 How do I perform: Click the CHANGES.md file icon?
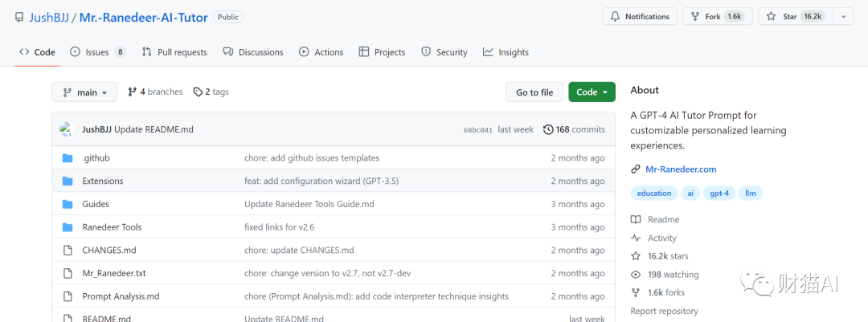point(68,250)
